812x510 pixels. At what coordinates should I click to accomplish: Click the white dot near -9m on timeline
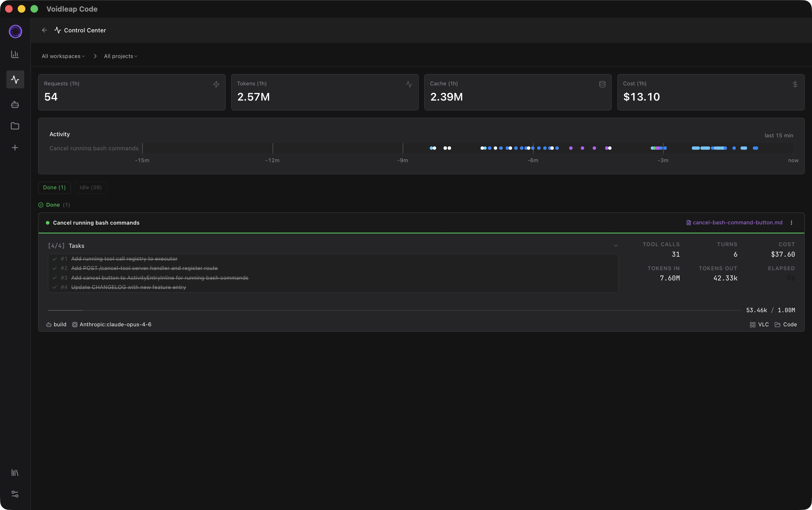tap(434, 148)
